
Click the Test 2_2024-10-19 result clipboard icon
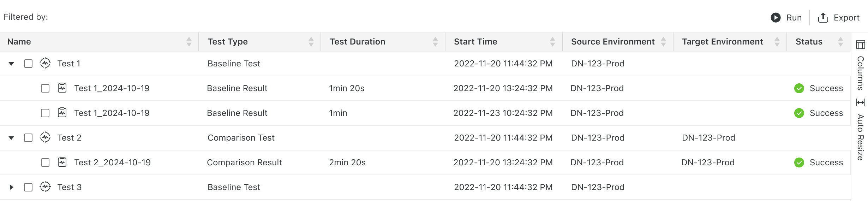62,162
